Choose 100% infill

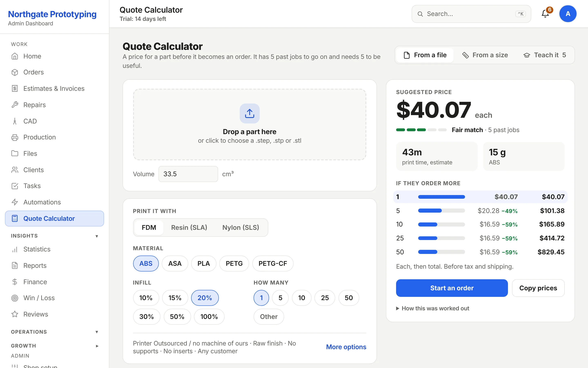(x=209, y=317)
